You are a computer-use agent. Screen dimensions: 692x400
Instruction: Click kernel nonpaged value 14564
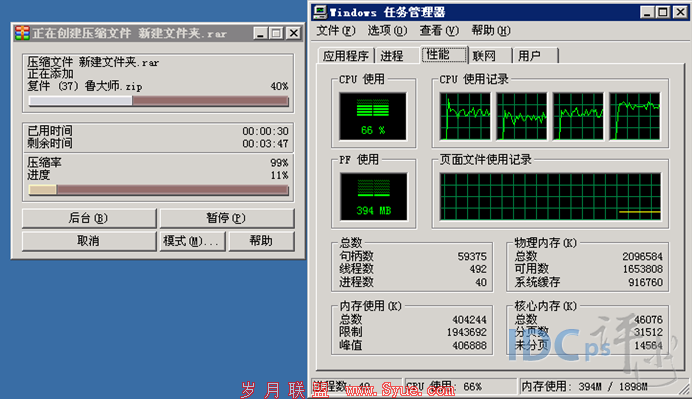(x=648, y=345)
